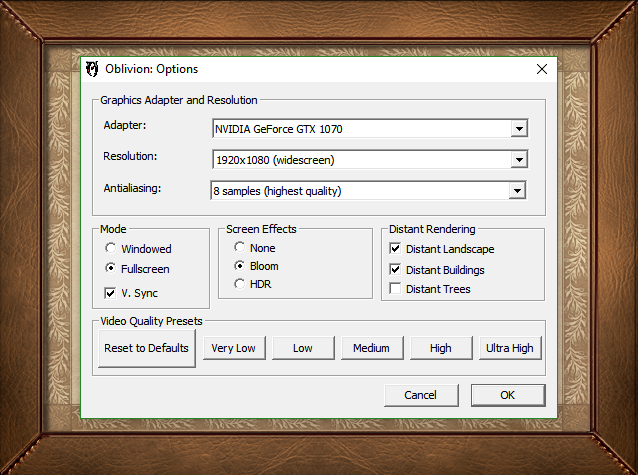The image size is (638, 475).
Task: Click Reset to Defaults button
Action: click(x=146, y=348)
